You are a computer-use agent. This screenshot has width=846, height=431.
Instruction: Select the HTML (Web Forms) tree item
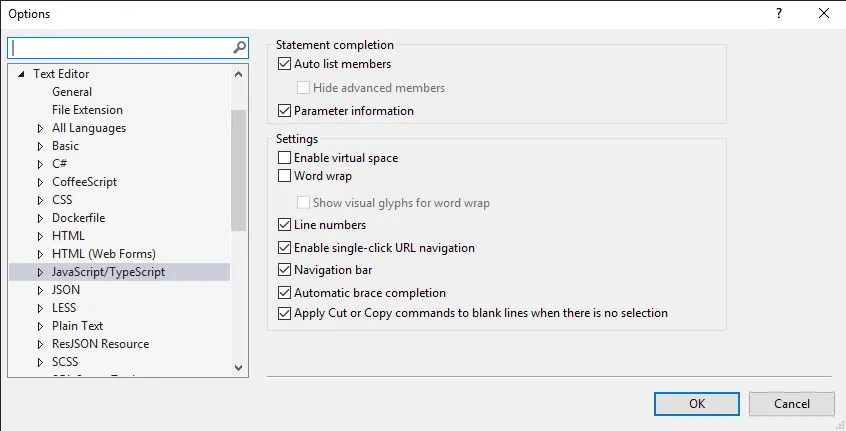[104, 254]
